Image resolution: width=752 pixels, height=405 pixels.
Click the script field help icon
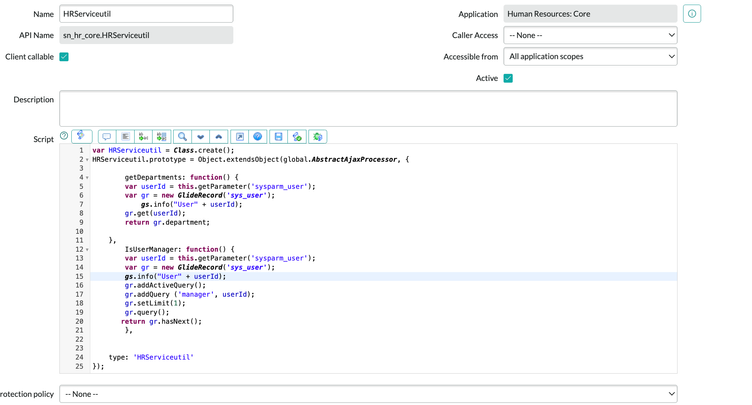click(64, 136)
